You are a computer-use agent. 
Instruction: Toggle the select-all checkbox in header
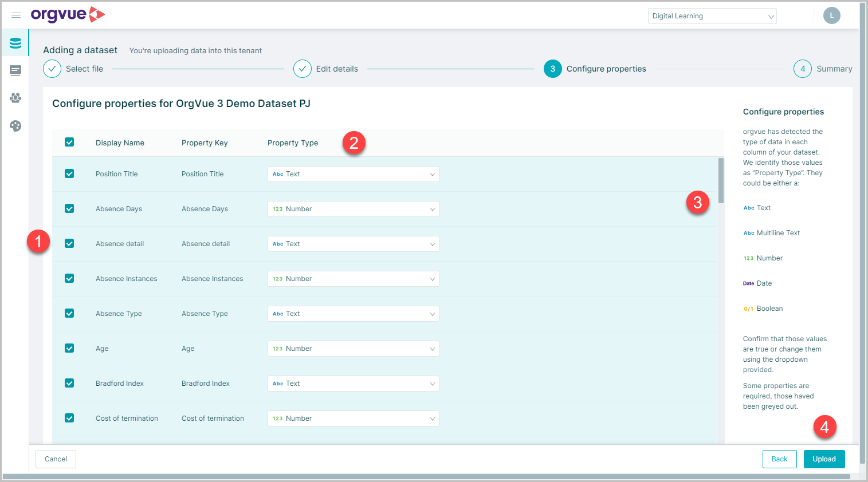coord(69,142)
